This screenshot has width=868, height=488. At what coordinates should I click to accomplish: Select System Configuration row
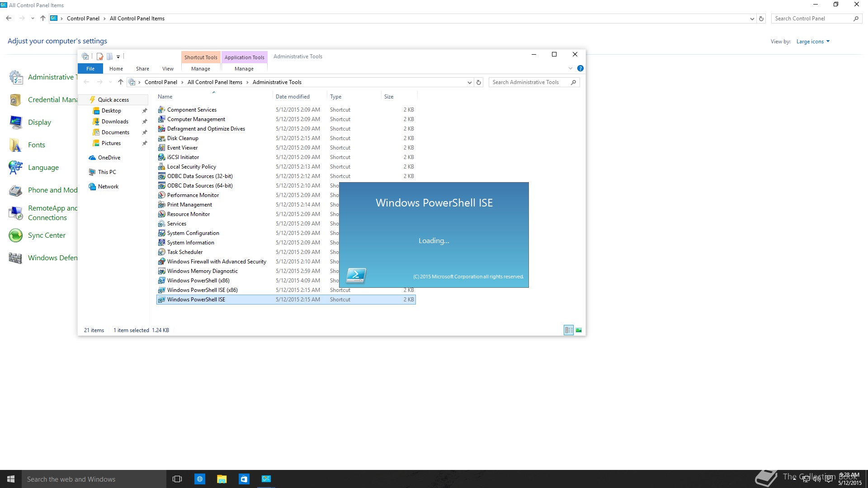tap(286, 233)
